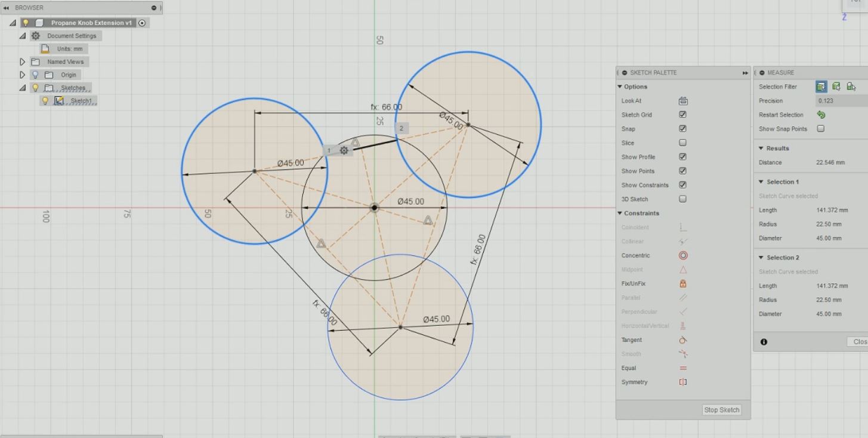Image resolution: width=868 pixels, height=438 pixels.
Task: Minimize the Measure panel
Action: 762,73
